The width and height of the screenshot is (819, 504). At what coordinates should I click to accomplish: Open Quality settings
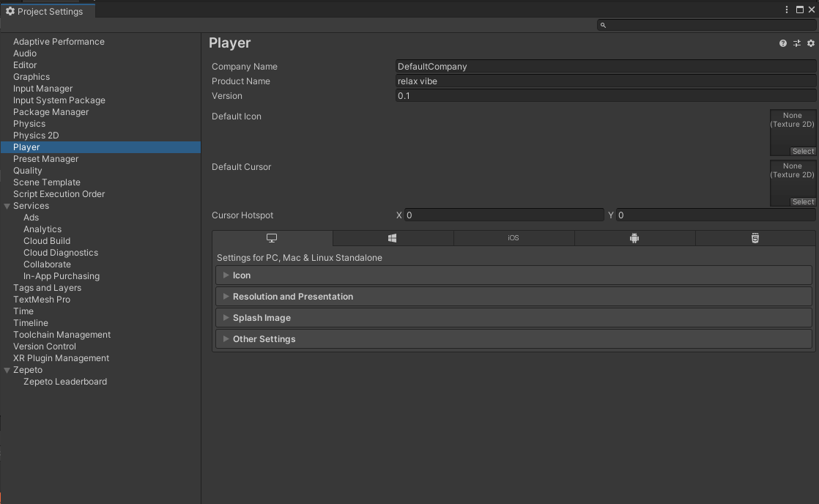(x=28, y=171)
